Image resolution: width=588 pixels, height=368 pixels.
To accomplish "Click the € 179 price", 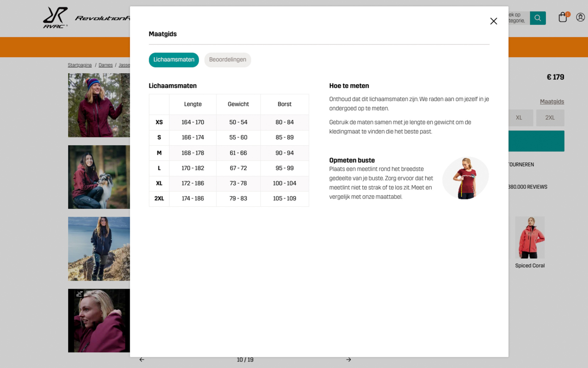I will (556, 77).
